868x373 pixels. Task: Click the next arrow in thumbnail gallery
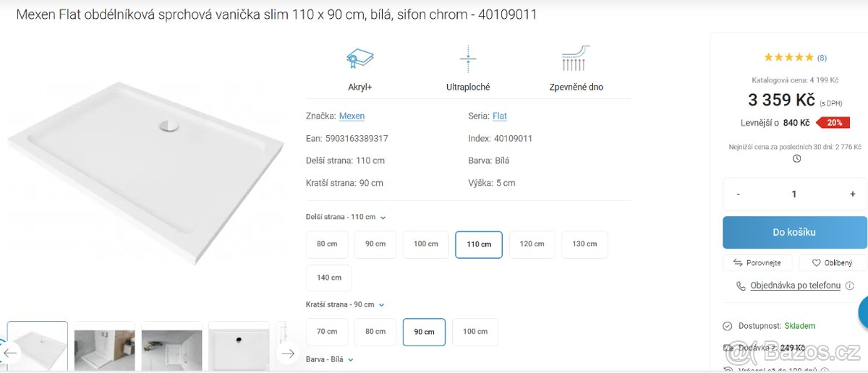288,353
